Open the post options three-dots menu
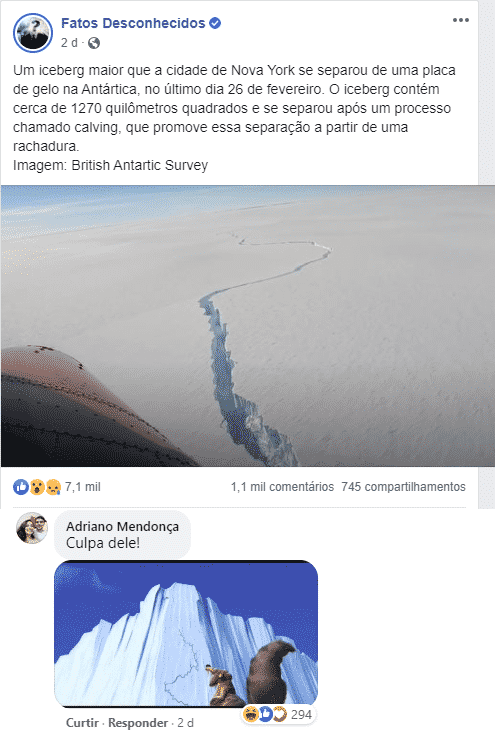The height and width of the screenshot is (736, 495). coord(460,20)
